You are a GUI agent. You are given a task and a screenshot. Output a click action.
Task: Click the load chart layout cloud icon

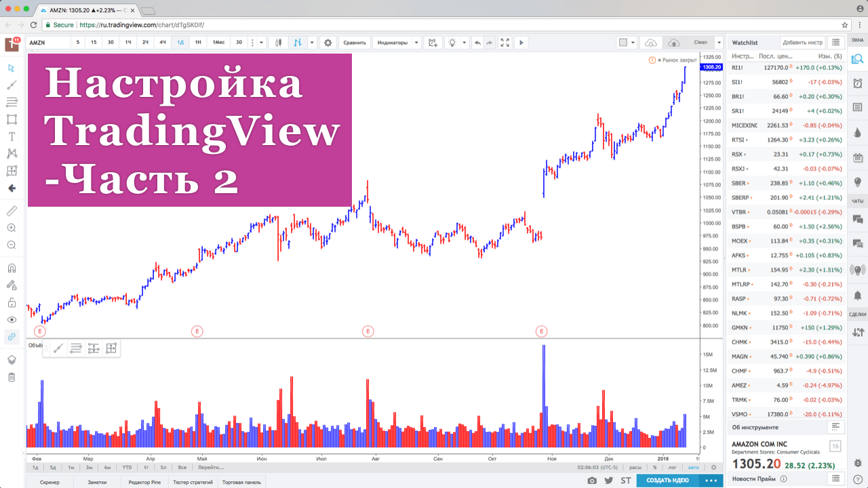[x=651, y=42]
